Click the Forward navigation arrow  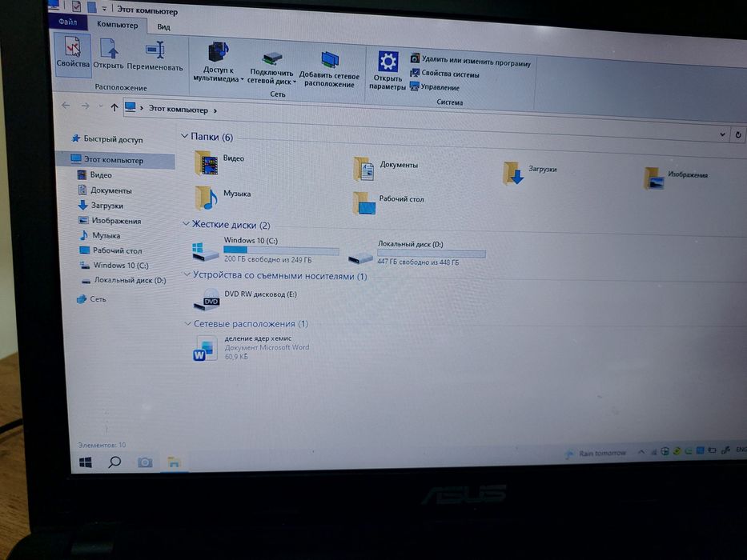86,106
